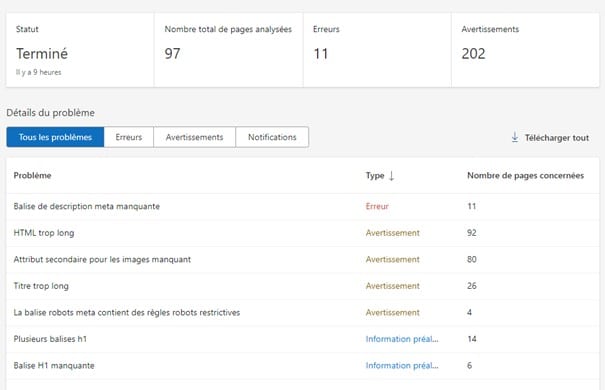Click the Avertissement label for Attribut secondaire row

click(x=392, y=260)
